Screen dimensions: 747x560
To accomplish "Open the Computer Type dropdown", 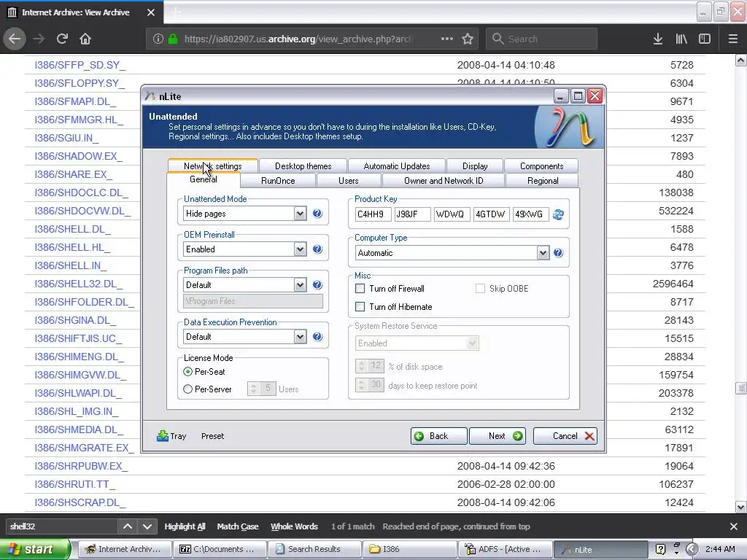I will coord(543,253).
